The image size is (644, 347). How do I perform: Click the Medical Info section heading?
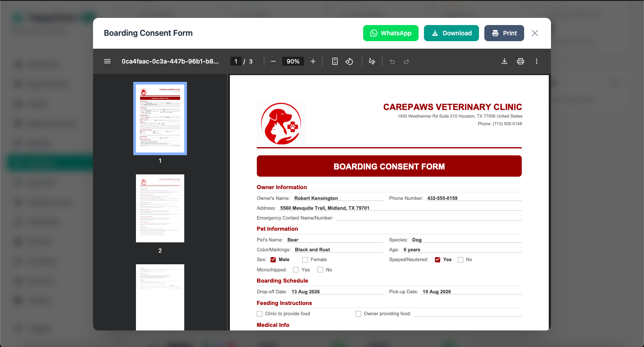(x=273, y=325)
